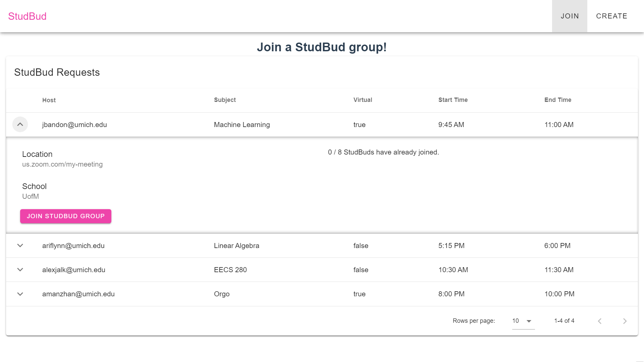Go to next page arrow

tap(625, 321)
